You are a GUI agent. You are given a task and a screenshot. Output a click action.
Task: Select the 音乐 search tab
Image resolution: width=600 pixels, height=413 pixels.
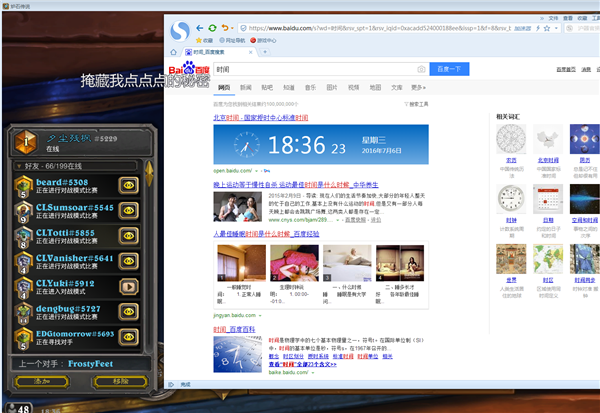pos(310,88)
